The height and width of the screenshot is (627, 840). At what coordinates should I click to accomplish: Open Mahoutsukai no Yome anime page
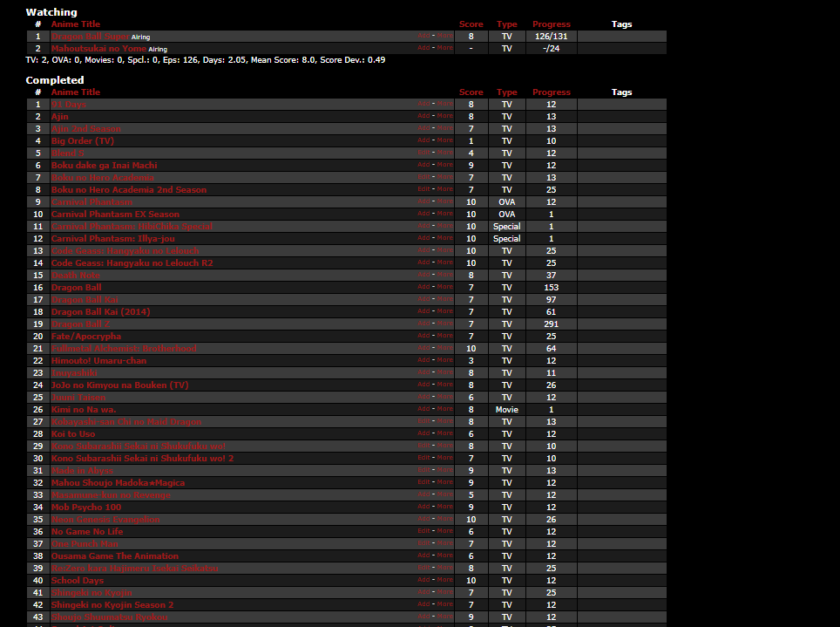click(98, 48)
